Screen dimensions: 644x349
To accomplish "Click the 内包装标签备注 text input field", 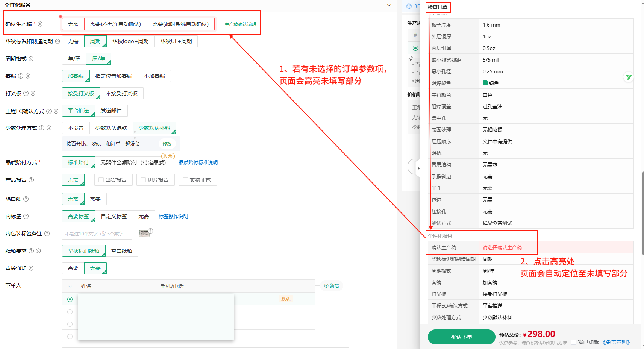I will click(x=97, y=234).
